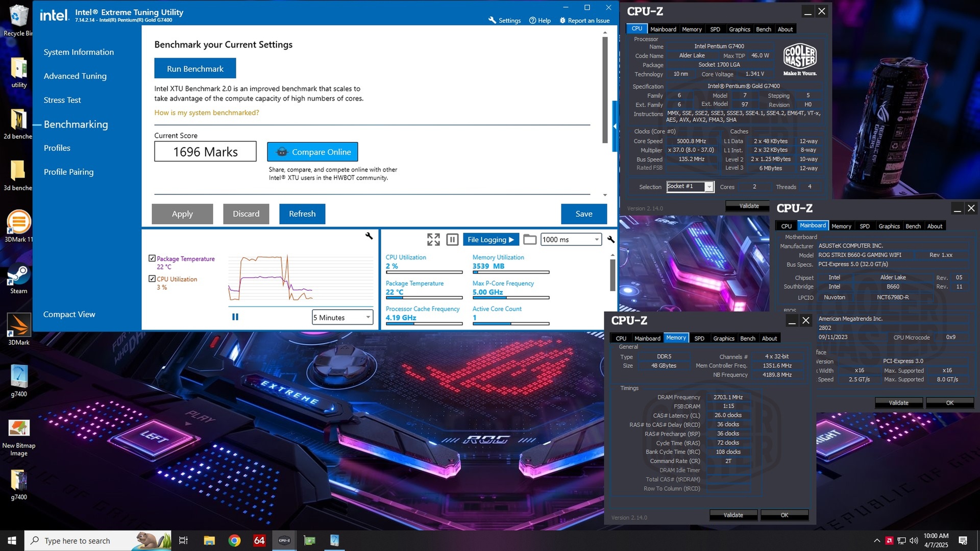Screen dimensions: 980x551
Task: Select Profile Pairing in XTU sidebar
Action: tap(68, 172)
